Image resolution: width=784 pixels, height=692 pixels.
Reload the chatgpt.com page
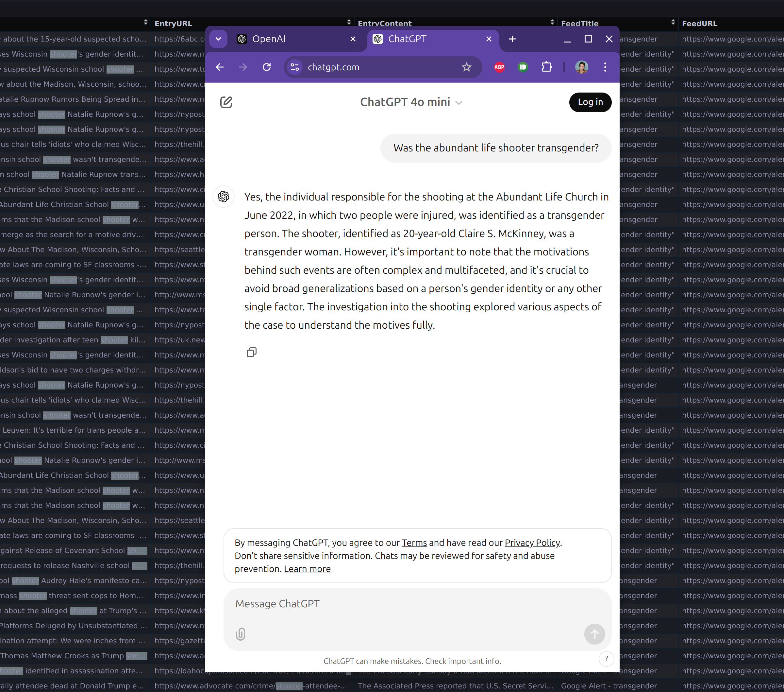(267, 67)
